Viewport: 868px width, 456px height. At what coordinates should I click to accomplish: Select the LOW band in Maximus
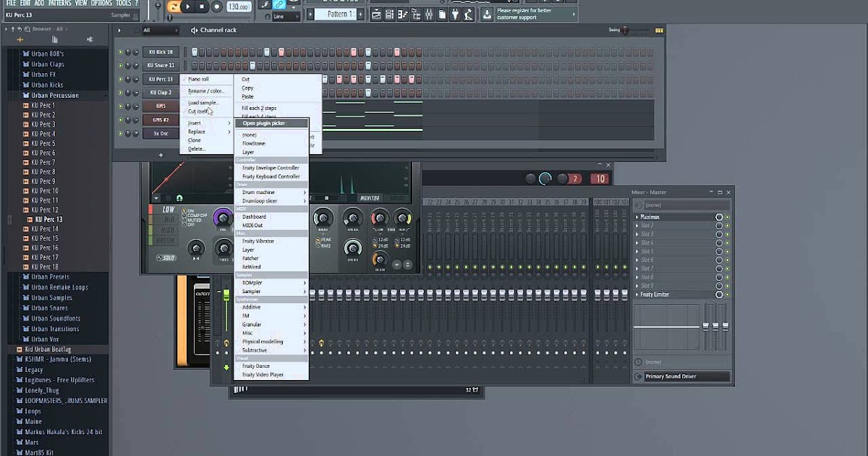(x=169, y=210)
